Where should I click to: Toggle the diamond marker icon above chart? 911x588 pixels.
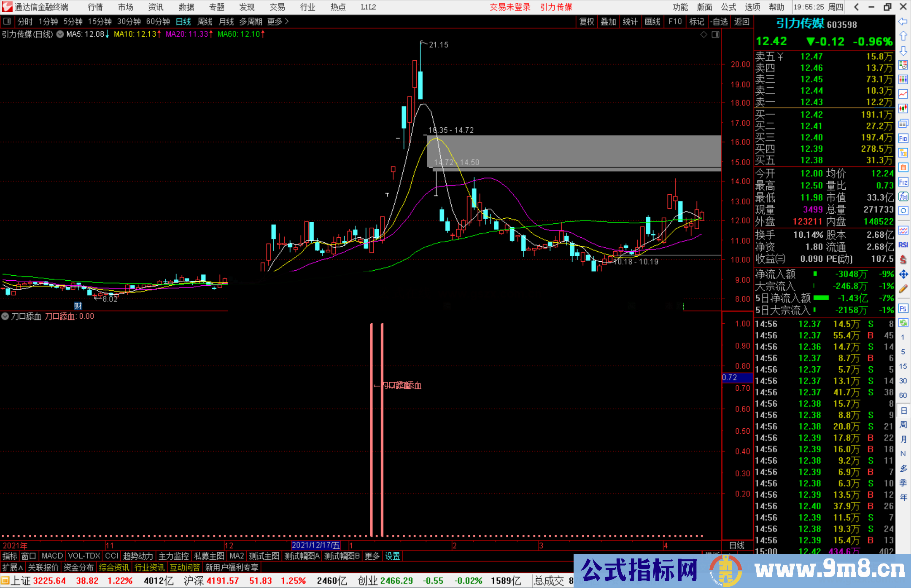(703, 35)
